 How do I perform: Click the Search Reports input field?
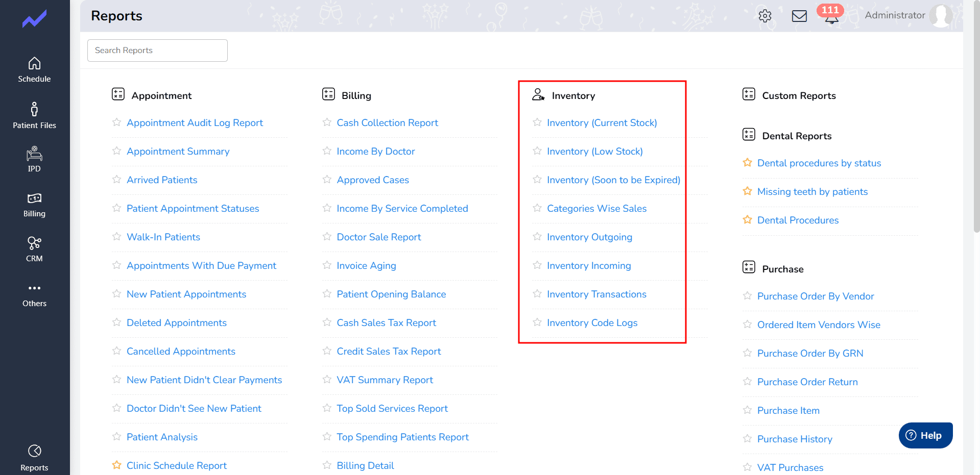point(157,51)
